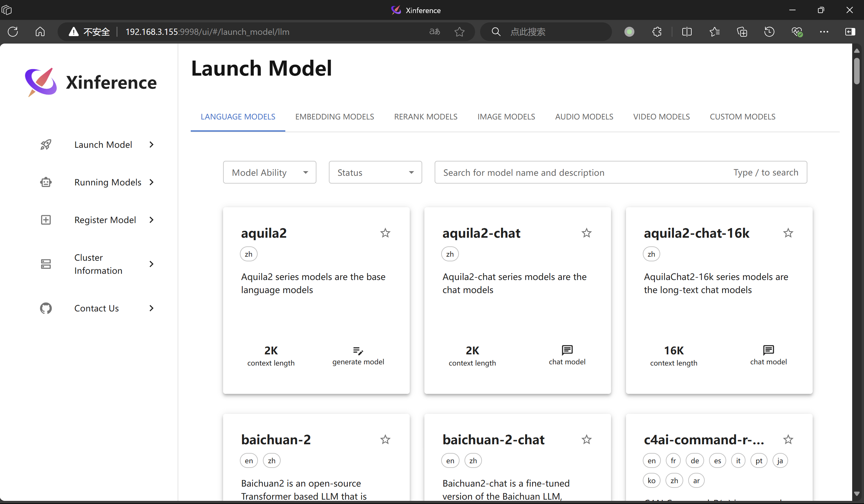864x504 pixels.
Task: Click the robot Running Models icon
Action: coord(46,182)
